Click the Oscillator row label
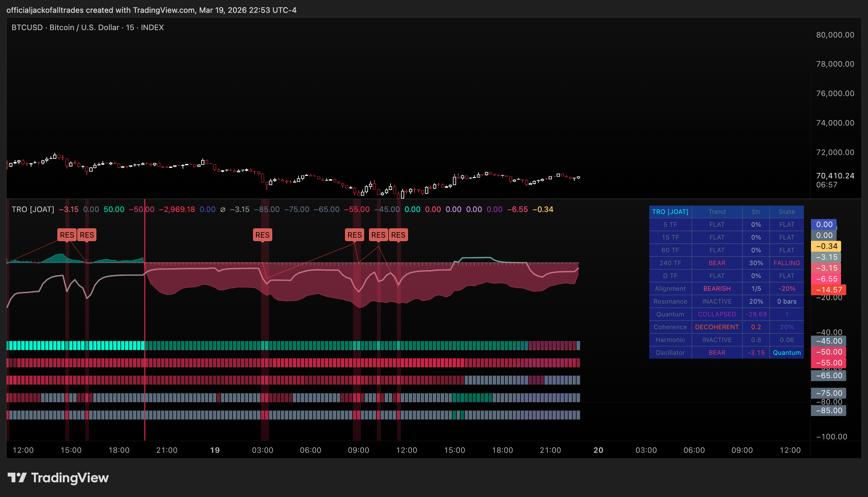The image size is (868, 497). coord(670,353)
